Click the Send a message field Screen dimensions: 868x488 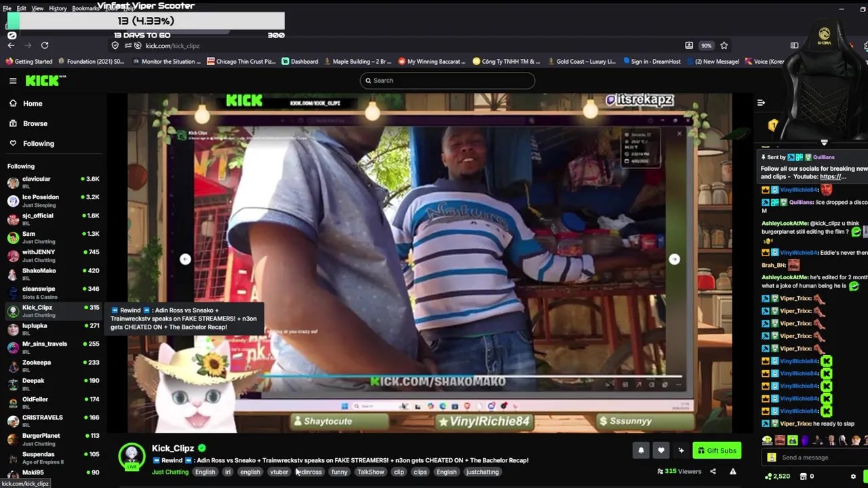[x=814, y=457]
